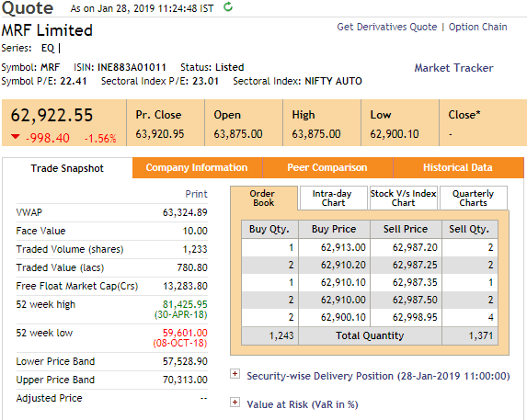Click the red down arrow price indicator
This screenshot has height=420, width=527.
point(15,136)
